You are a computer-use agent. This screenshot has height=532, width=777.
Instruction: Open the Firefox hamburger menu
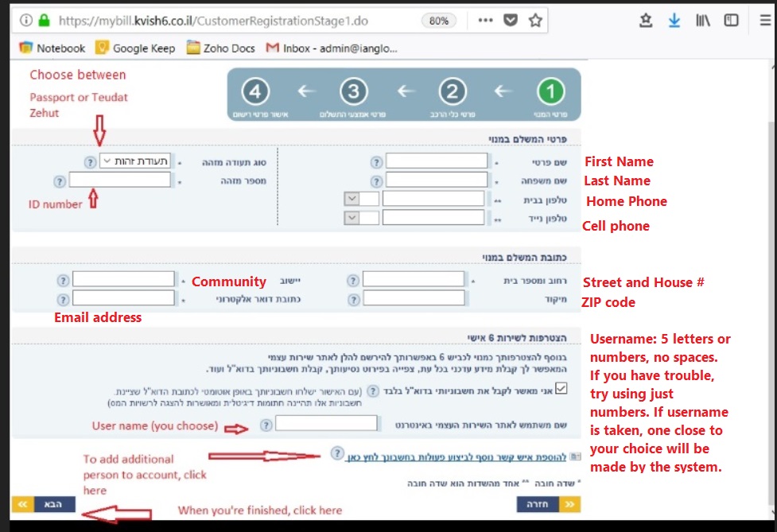pos(766,21)
